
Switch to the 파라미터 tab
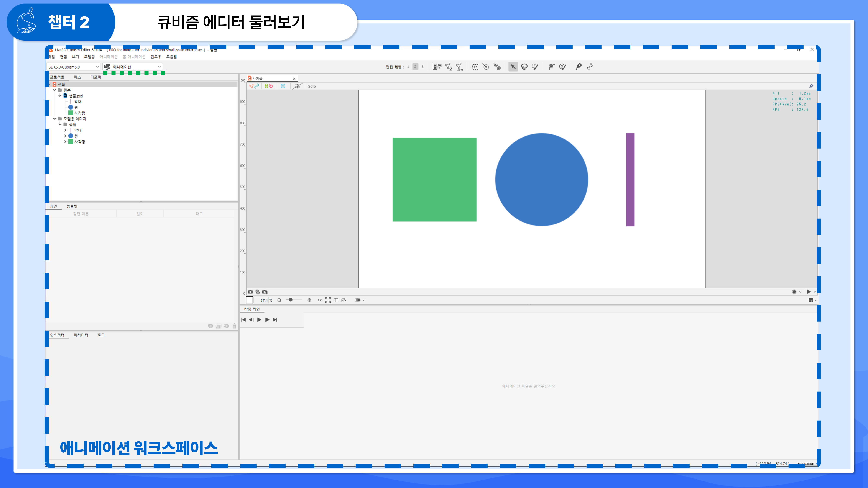pyautogui.click(x=81, y=335)
